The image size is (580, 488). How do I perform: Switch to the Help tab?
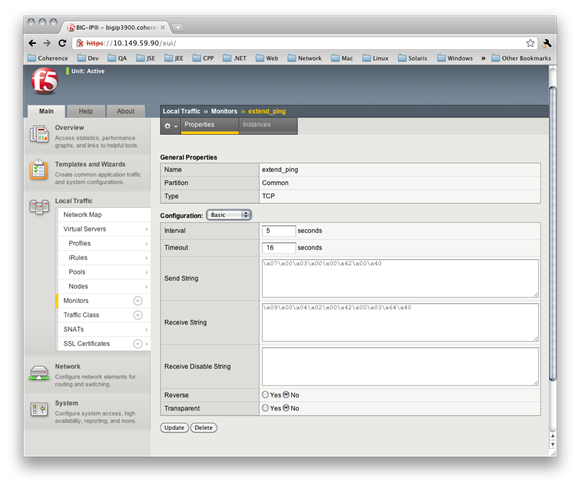85,111
